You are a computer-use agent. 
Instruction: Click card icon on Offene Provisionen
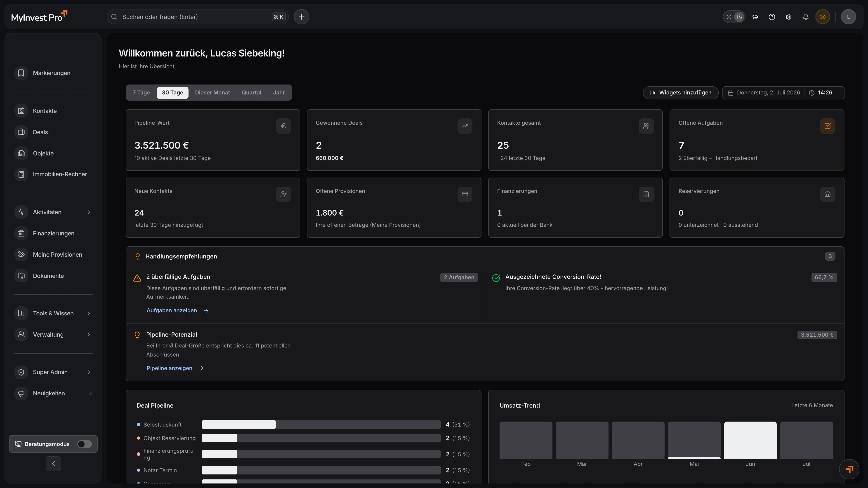pyautogui.click(x=465, y=194)
